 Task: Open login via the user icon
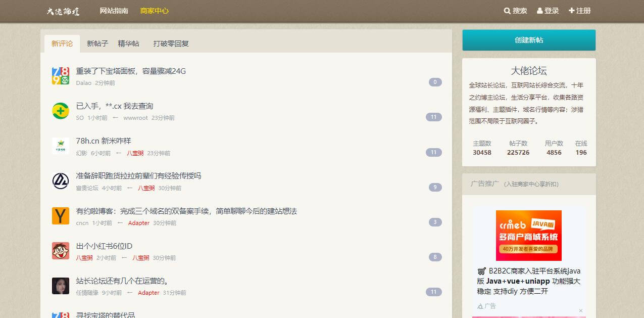tap(539, 11)
